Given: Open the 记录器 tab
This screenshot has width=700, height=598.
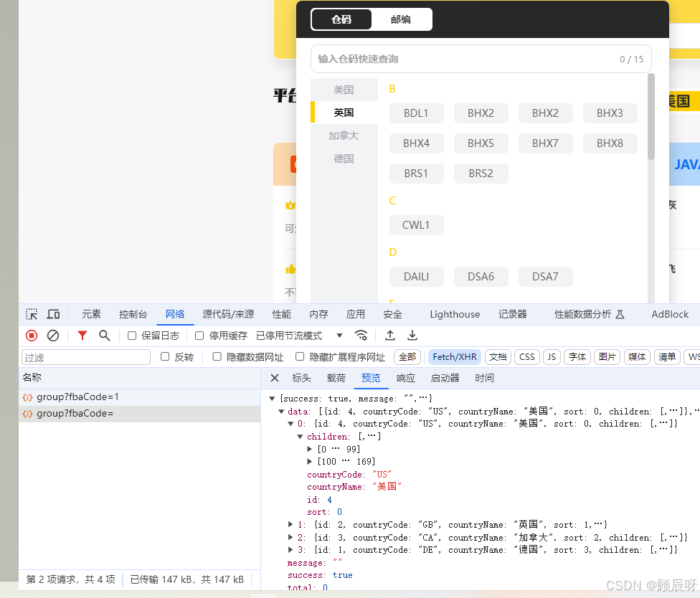Looking at the screenshot, I should tap(513, 314).
